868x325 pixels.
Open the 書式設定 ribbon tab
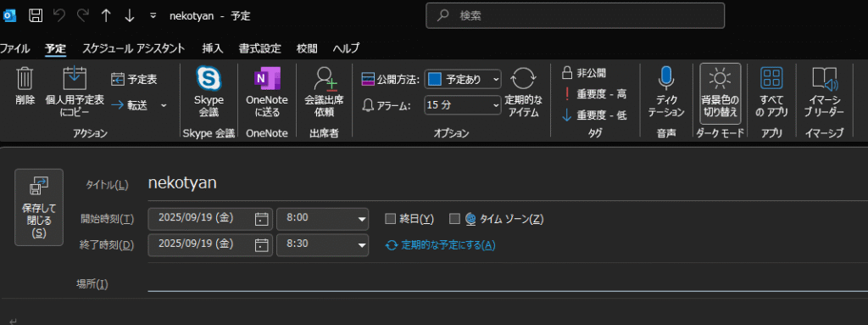[259, 48]
